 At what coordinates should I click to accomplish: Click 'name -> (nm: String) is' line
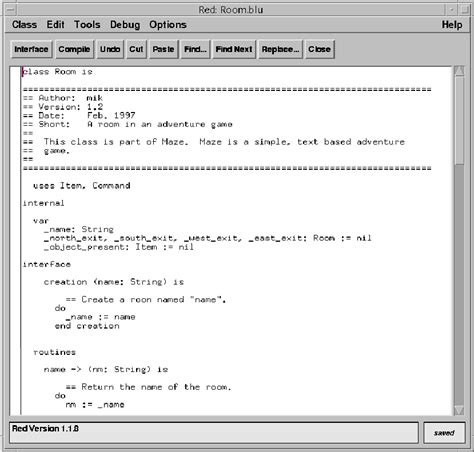(x=106, y=369)
